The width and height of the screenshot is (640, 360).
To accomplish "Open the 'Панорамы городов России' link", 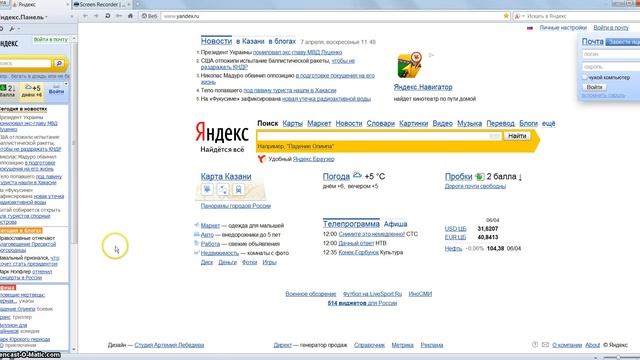I will [236, 206].
